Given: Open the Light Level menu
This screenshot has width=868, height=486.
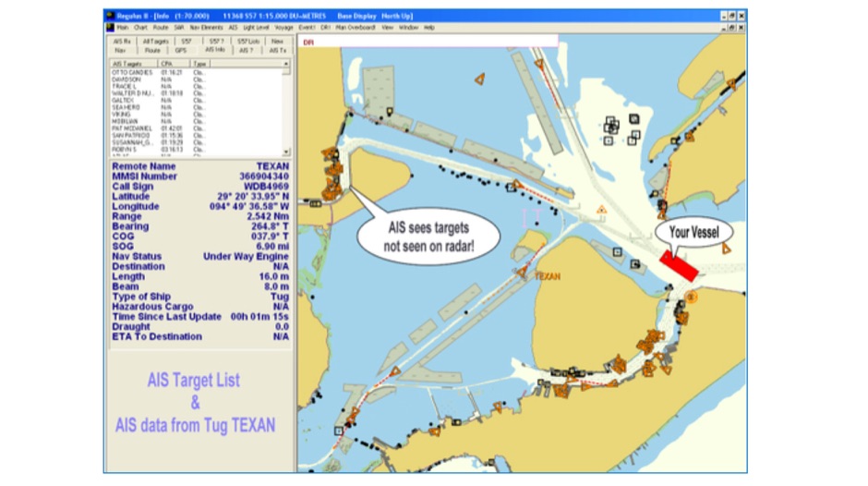Looking at the screenshot, I should pyautogui.click(x=256, y=27).
